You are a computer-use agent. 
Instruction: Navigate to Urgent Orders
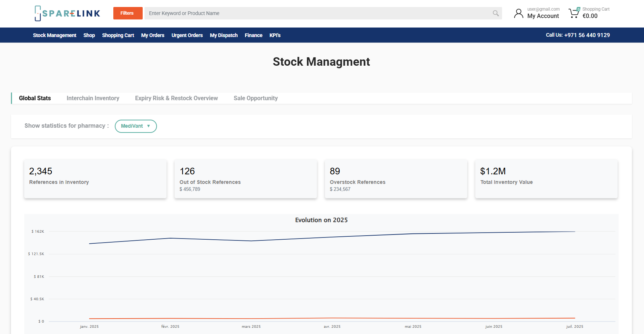point(187,35)
